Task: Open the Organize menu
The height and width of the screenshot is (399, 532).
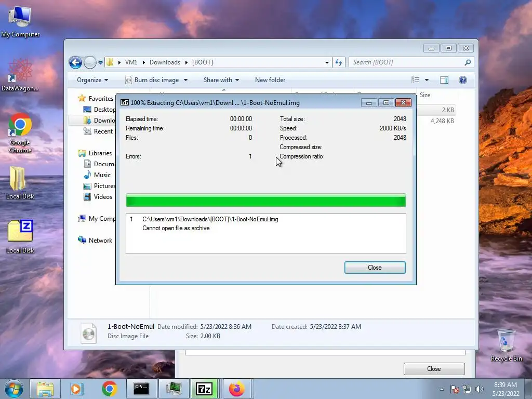Action: (92, 80)
